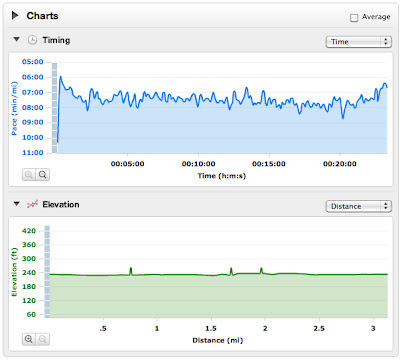Screen dimensions: 400x360
Task: Click the 1.5 mile distance label
Action: [211, 328]
